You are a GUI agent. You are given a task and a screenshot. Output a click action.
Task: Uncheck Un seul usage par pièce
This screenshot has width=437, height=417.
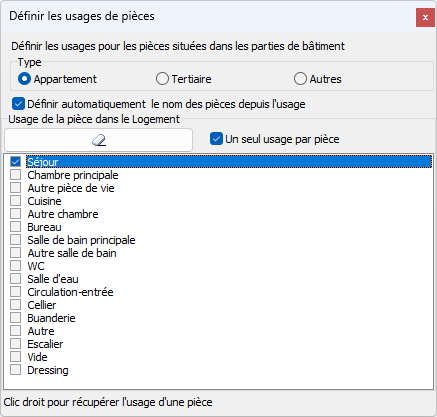tap(216, 139)
